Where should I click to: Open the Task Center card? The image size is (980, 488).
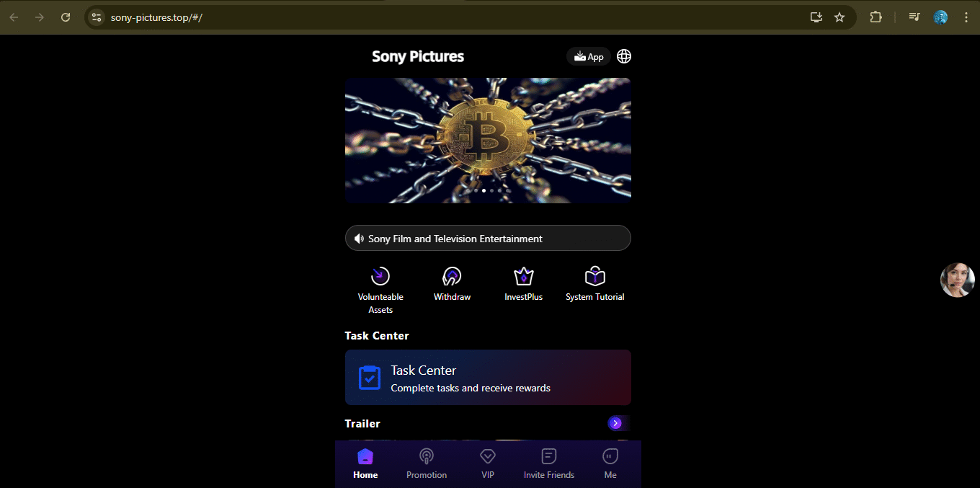(x=488, y=378)
